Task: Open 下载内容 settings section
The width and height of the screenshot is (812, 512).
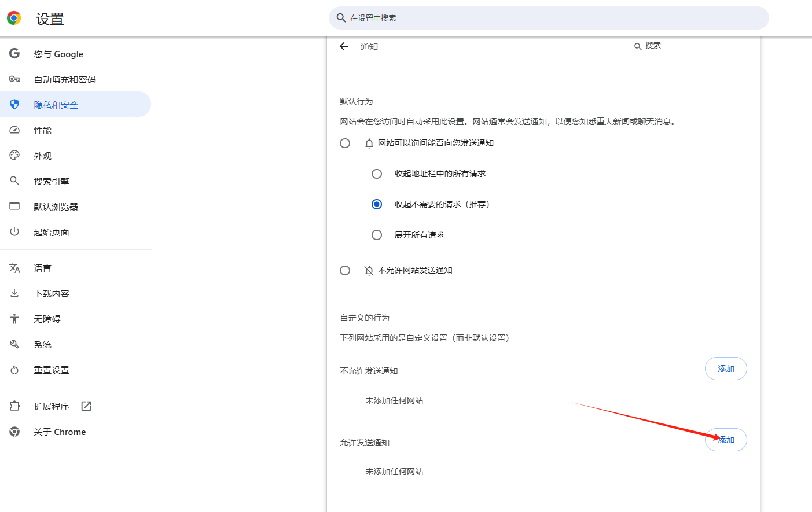Action: [x=75, y=293]
